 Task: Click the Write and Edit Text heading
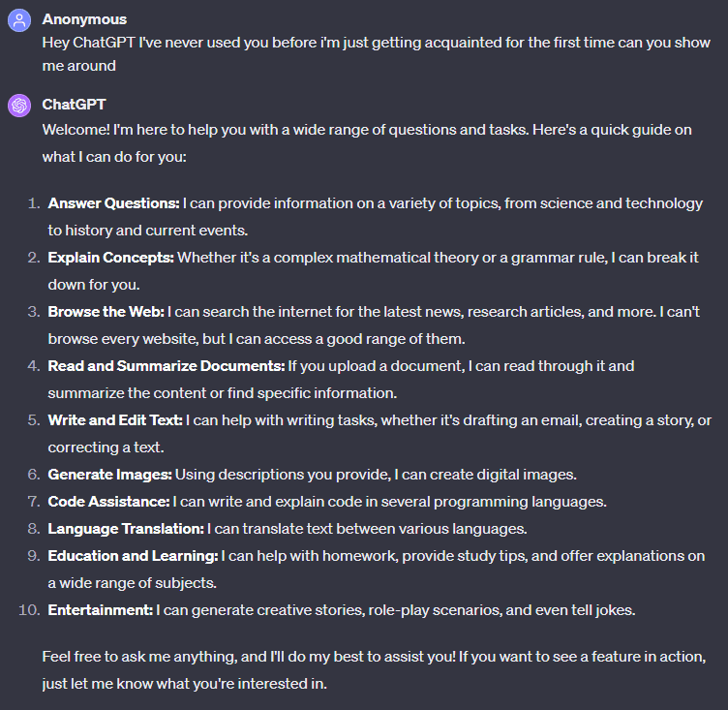tap(115, 420)
